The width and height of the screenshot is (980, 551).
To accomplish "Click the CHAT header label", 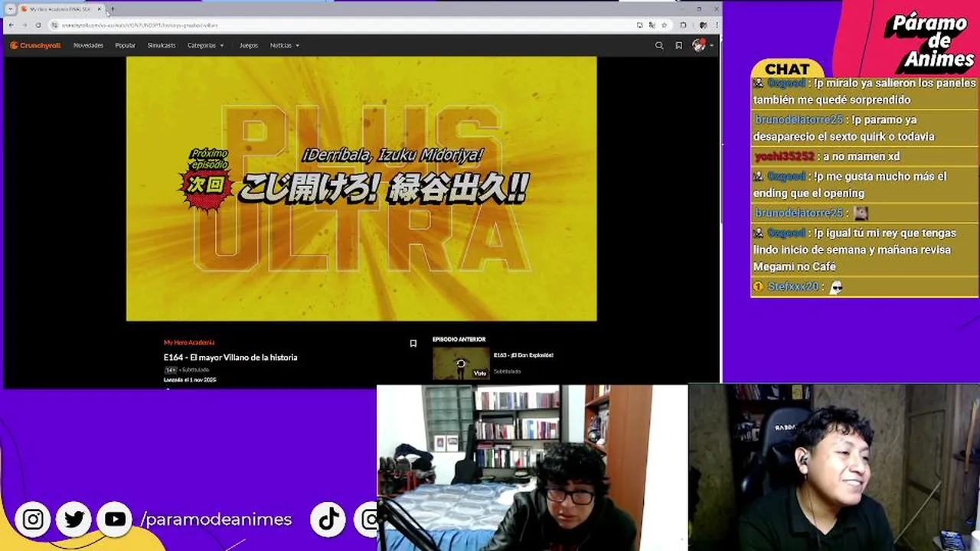I will point(787,69).
